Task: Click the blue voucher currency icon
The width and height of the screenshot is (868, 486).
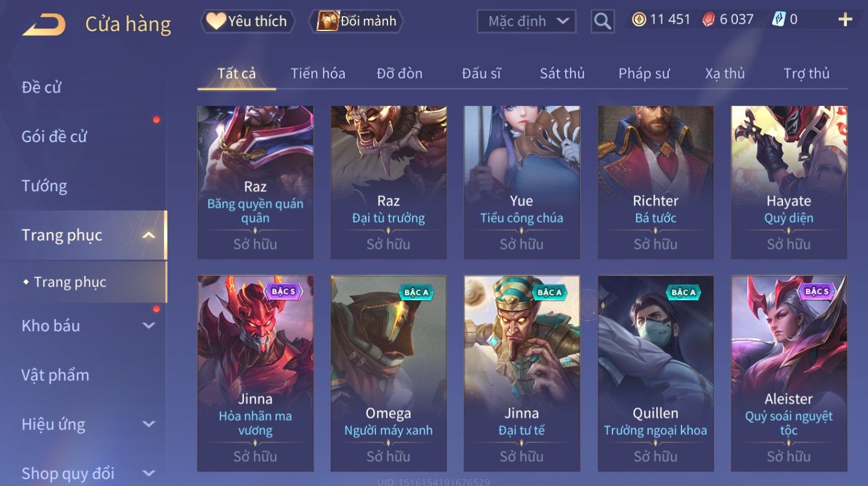Action: click(779, 20)
